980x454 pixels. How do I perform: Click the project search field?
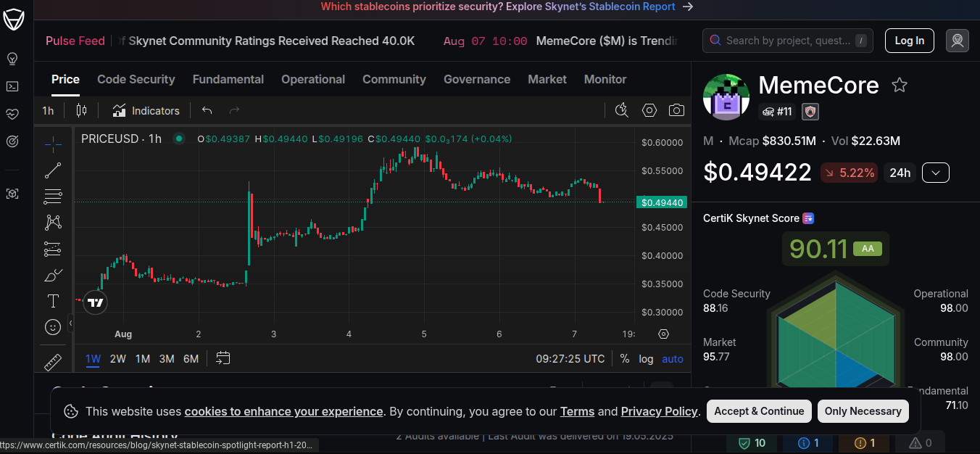pos(788,41)
